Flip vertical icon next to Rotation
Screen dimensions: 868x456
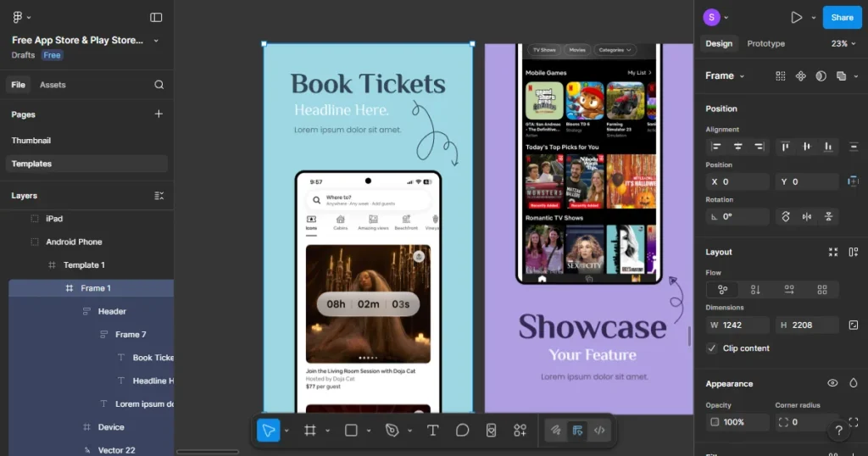pos(829,216)
